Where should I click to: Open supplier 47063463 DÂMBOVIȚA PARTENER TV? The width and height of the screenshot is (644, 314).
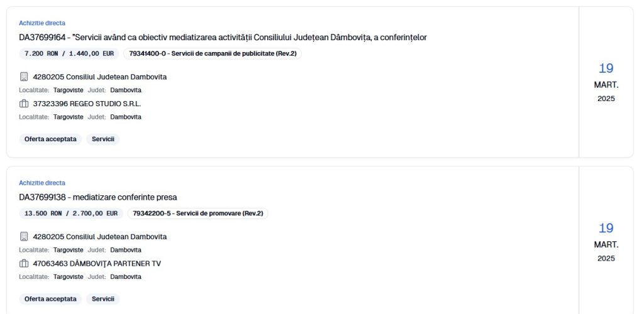[97, 264]
